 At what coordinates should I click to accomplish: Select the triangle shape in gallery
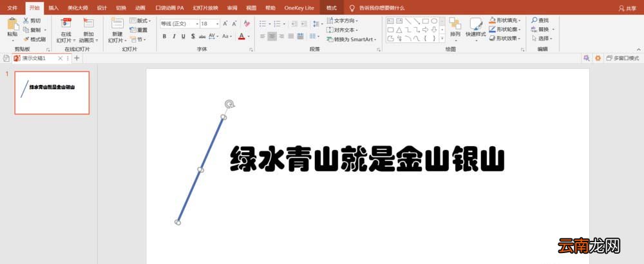tap(399, 30)
